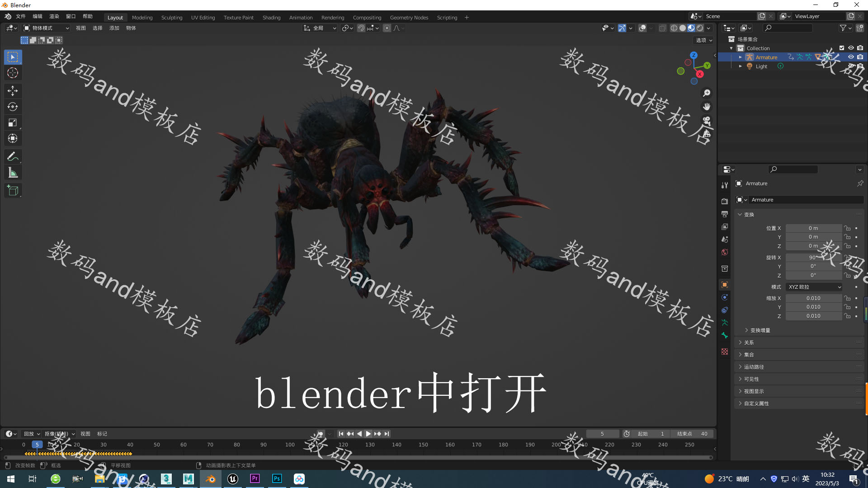
Task: Toggle the camera view icon
Action: coord(707,120)
